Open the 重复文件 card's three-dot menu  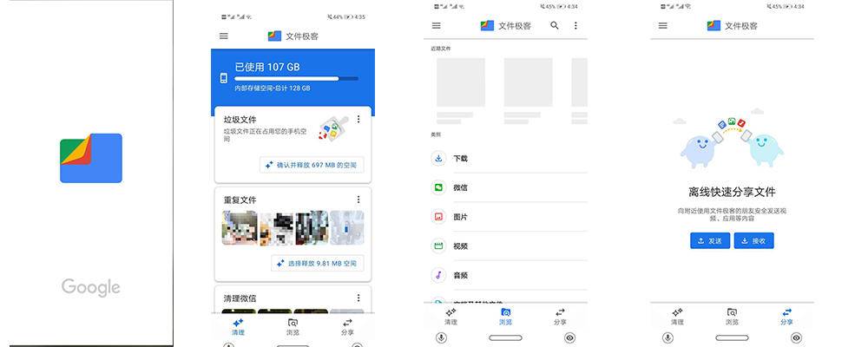pyautogui.click(x=358, y=200)
